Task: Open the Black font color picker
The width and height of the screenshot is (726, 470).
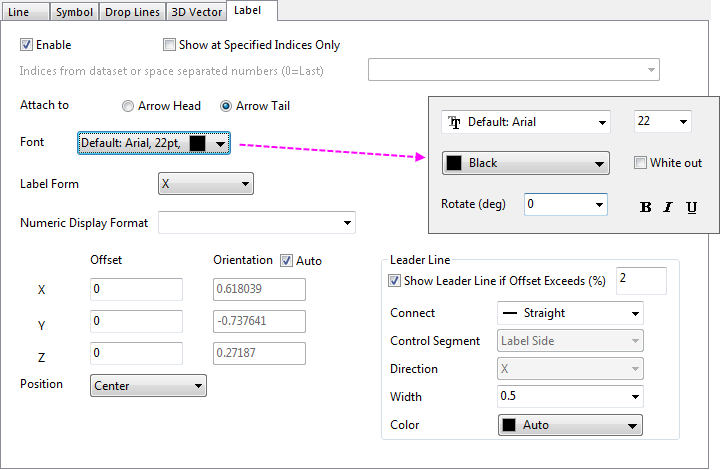Action: pos(526,163)
